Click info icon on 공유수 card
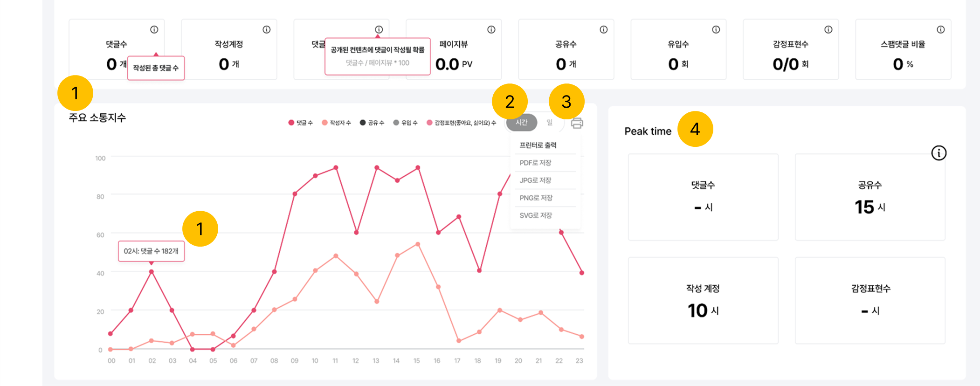980x386 pixels. click(x=603, y=30)
